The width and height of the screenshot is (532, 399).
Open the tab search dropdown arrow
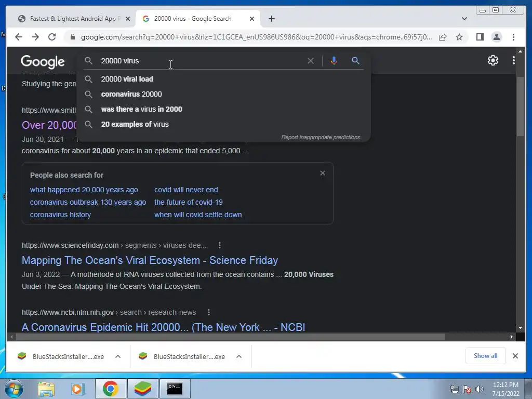(x=464, y=19)
